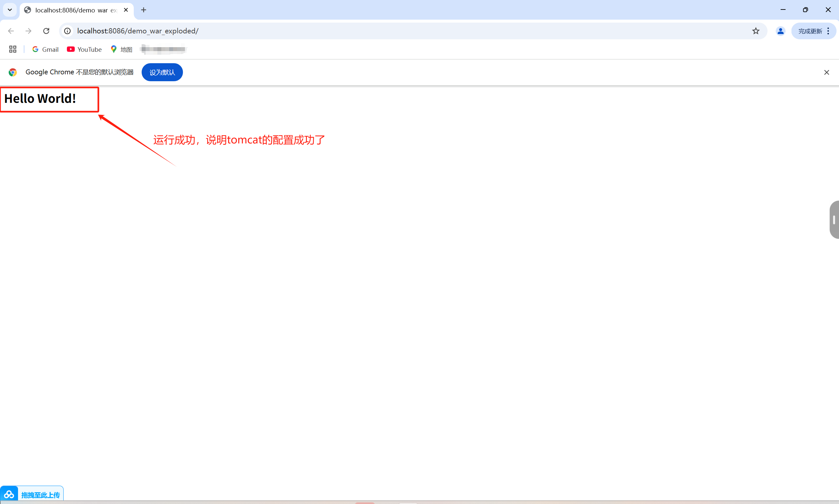
Task: Open the Chrome profile avatar
Action: click(780, 31)
